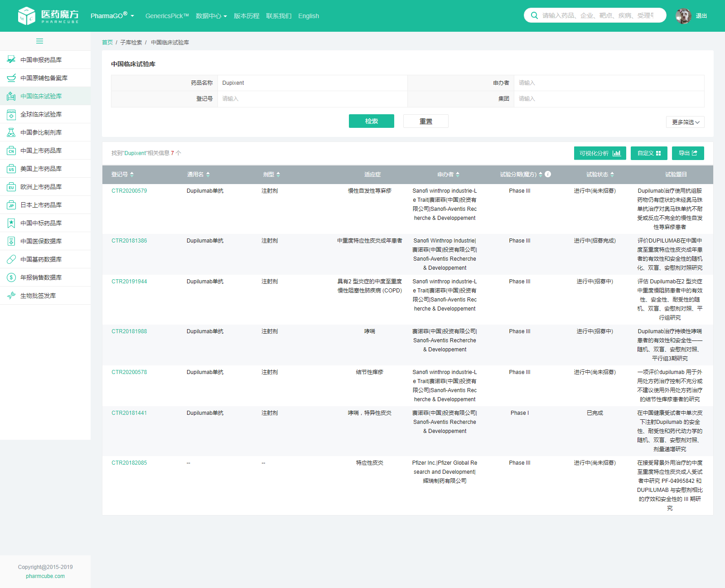
Task: Click the search magnifier icon in header
Action: [534, 15]
